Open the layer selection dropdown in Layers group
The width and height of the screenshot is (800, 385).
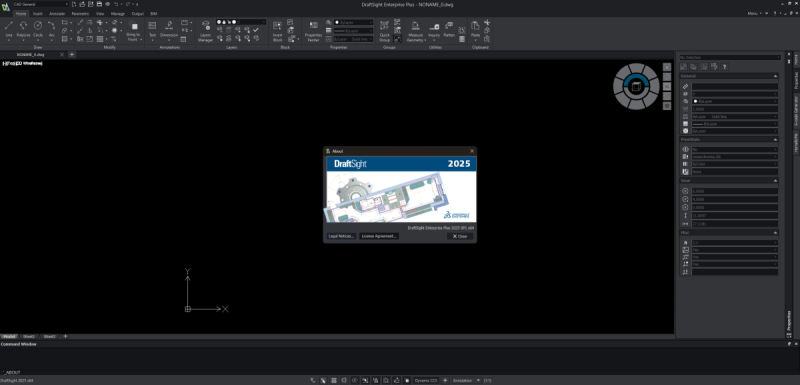click(241, 22)
